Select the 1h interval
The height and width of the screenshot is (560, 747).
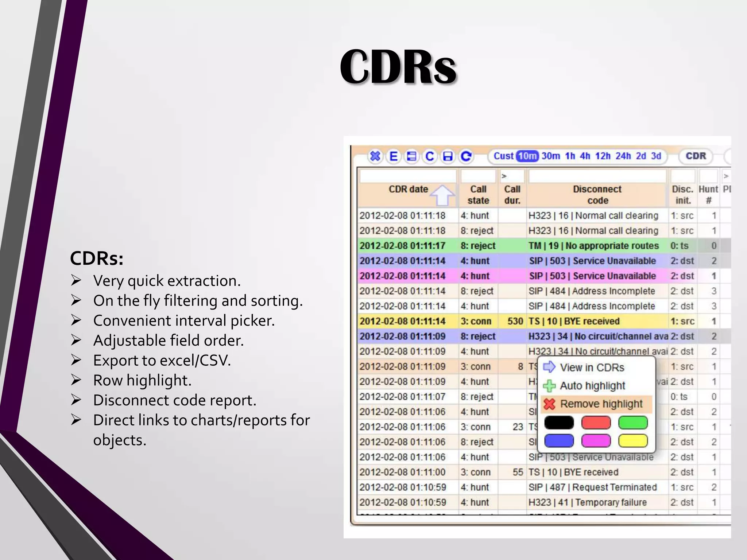(x=570, y=156)
